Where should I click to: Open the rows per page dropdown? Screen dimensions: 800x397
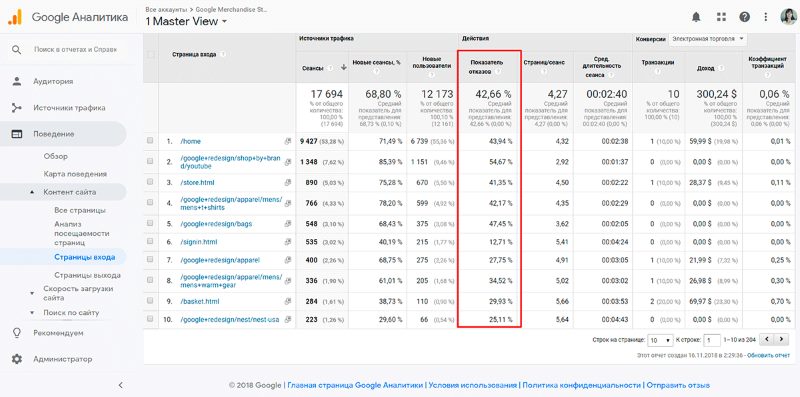[660, 340]
